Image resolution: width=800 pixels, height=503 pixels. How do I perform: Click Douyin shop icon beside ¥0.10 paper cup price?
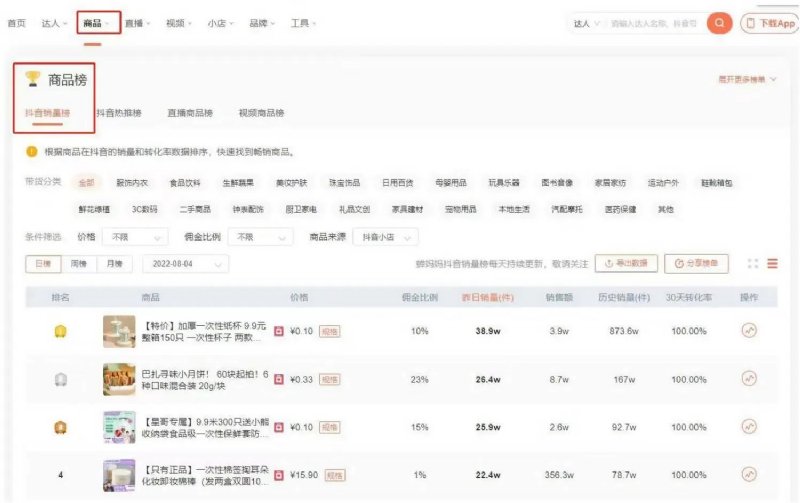coord(279,331)
